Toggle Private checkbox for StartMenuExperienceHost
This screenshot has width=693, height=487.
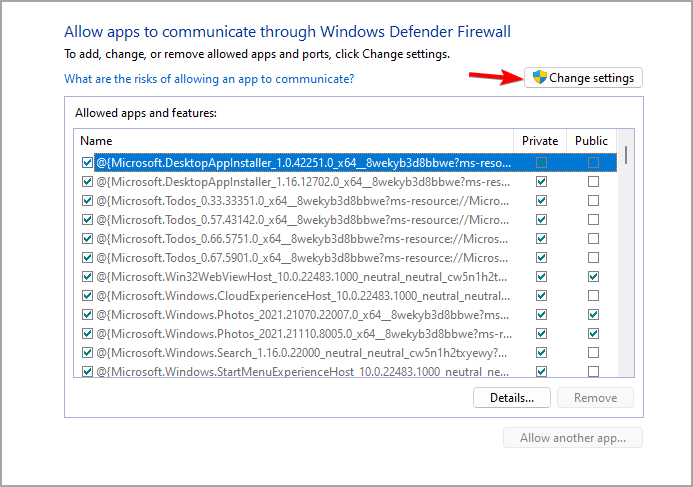coord(541,372)
